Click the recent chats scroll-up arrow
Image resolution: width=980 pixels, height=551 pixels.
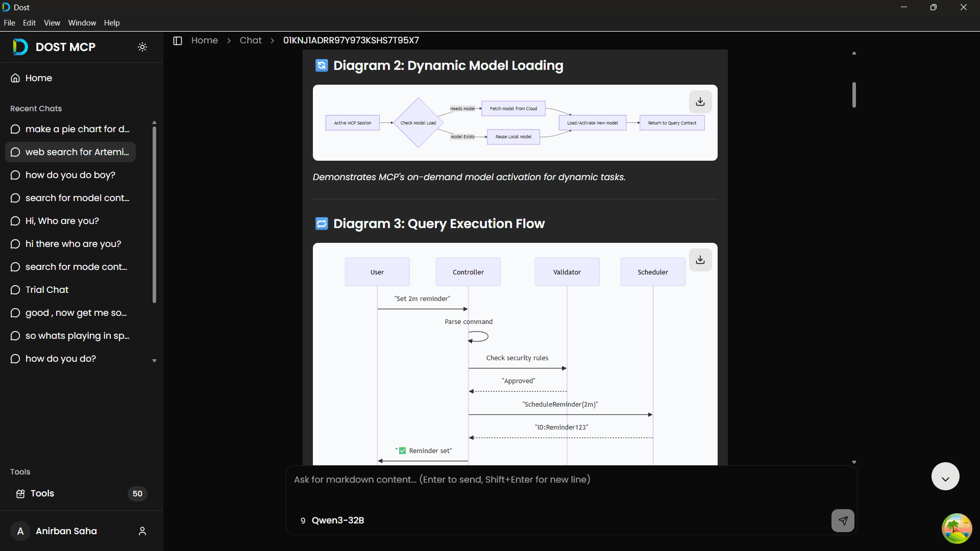(154, 122)
